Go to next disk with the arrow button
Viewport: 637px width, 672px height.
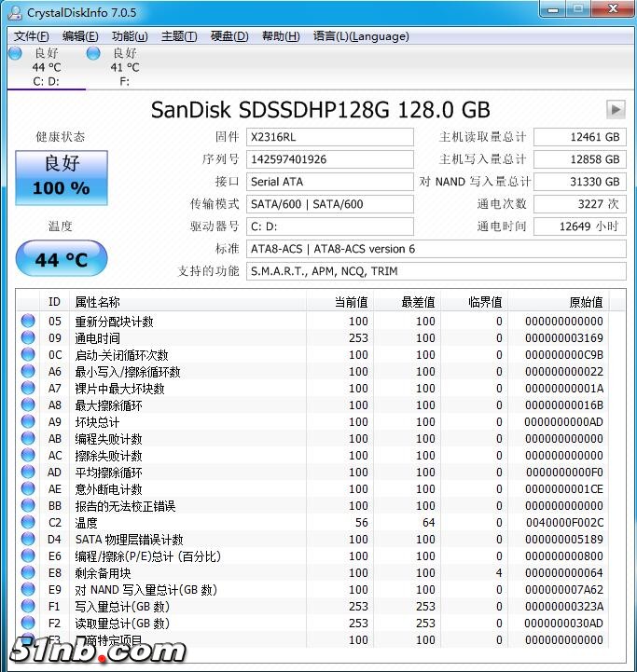[x=616, y=109]
